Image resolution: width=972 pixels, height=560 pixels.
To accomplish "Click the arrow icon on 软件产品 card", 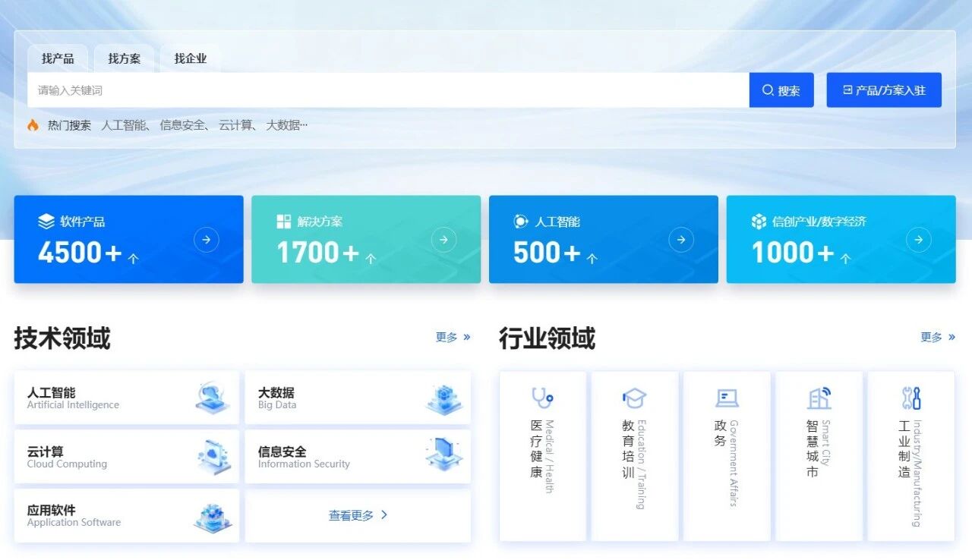I will [207, 241].
